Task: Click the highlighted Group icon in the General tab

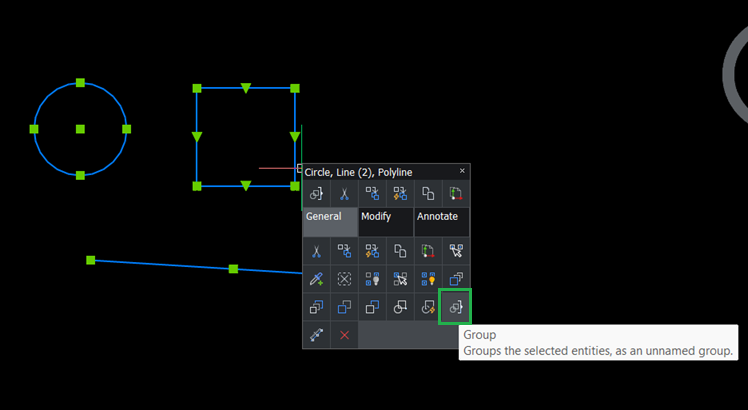Action: coord(456,307)
